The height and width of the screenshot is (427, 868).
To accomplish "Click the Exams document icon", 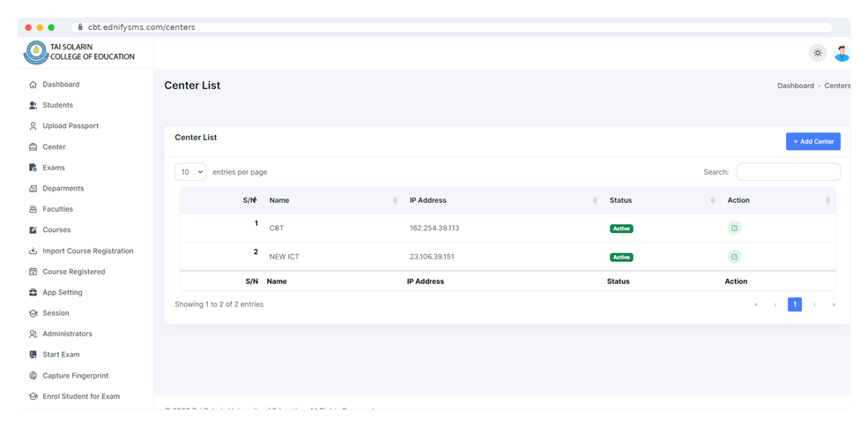I will click(x=33, y=168).
